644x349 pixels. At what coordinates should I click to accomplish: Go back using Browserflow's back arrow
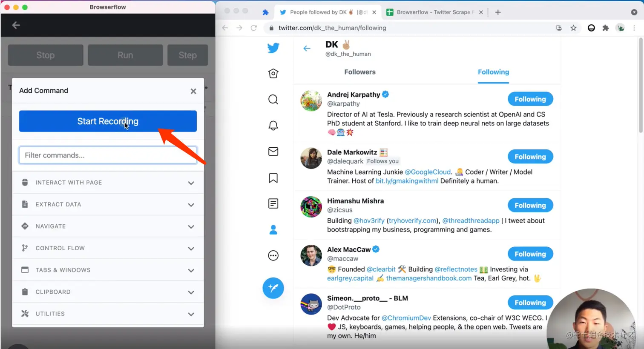pos(16,25)
